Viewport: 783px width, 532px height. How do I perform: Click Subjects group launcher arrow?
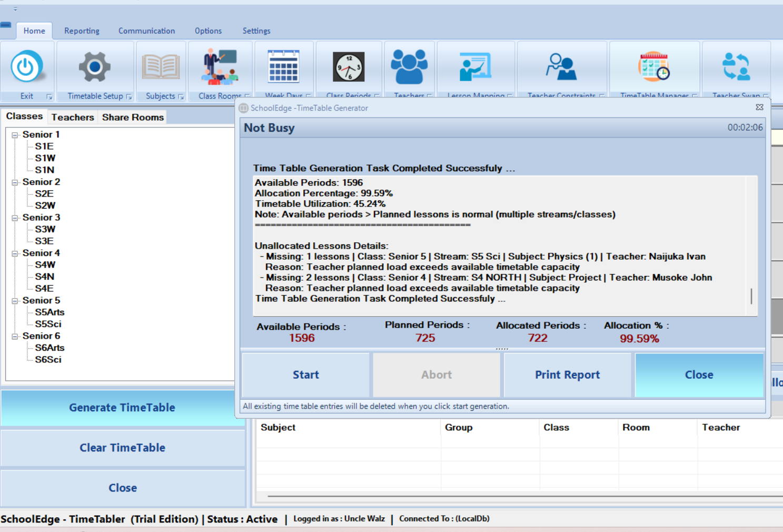click(x=181, y=97)
